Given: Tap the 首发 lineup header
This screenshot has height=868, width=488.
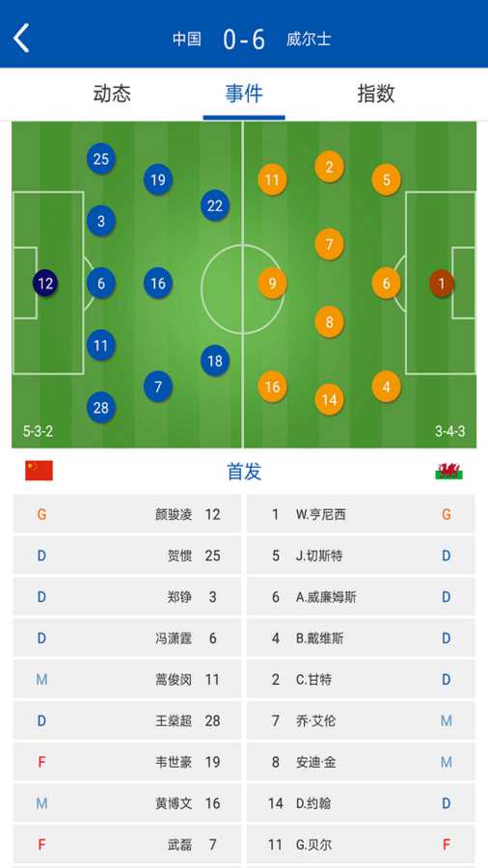Looking at the screenshot, I should (244, 471).
